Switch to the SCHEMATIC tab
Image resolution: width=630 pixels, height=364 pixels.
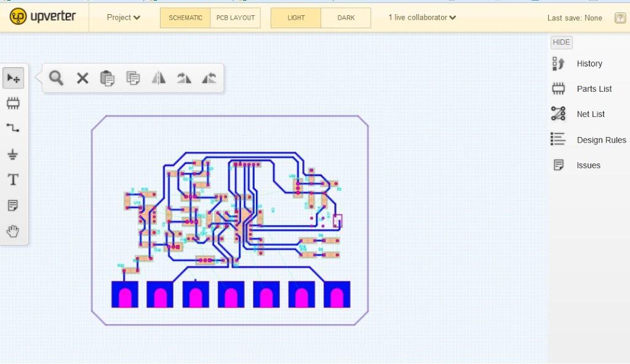(x=185, y=17)
